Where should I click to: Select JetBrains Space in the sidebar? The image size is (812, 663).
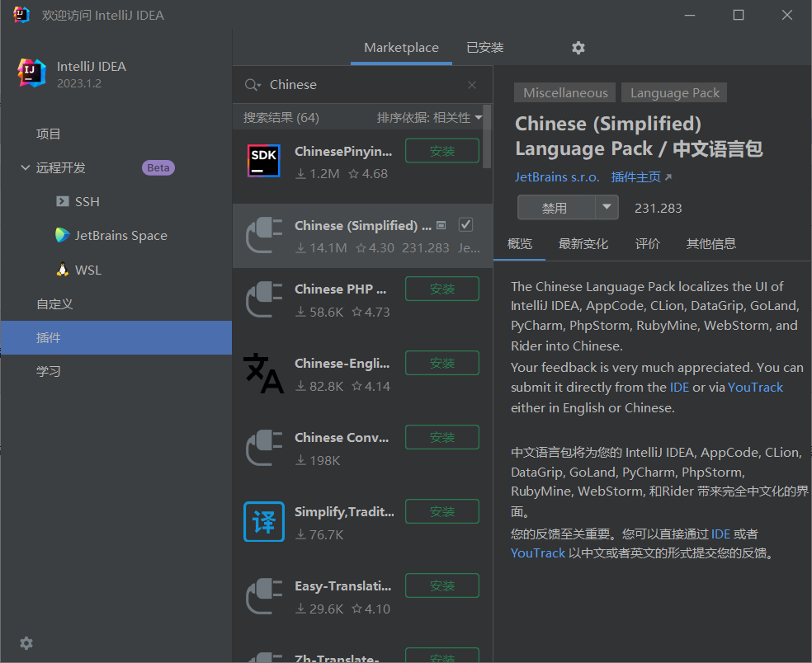pyautogui.click(x=120, y=236)
